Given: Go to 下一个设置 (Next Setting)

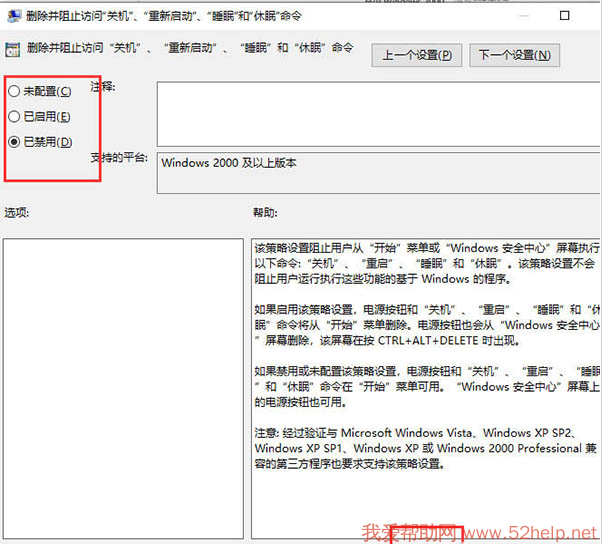Looking at the screenshot, I should click(513, 56).
